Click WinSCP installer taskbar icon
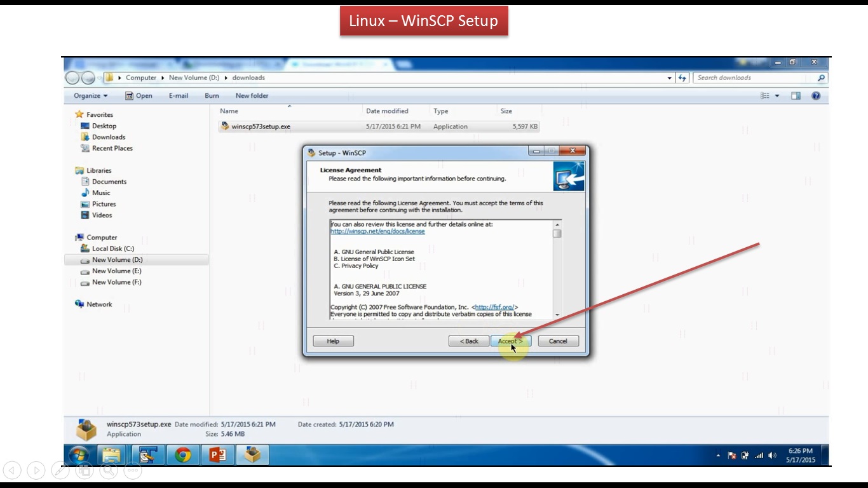Viewport: 868px width, 488px height. [x=253, y=455]
